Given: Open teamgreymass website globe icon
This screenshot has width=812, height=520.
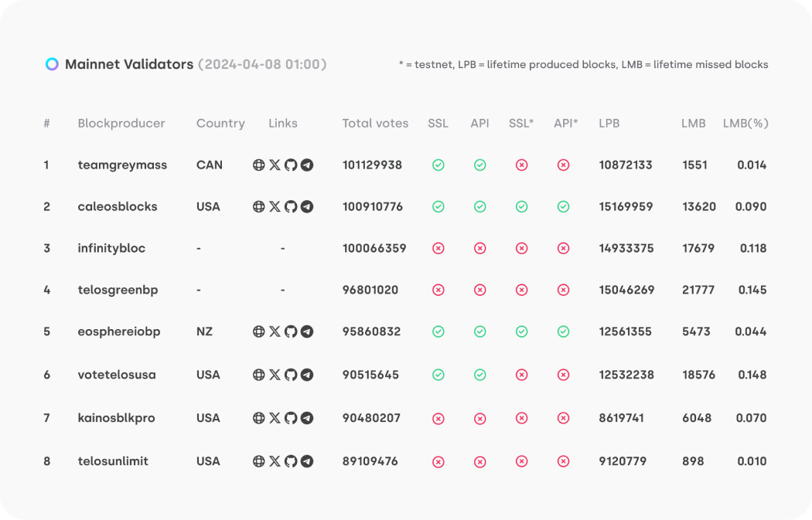Looking at the screenshot, I should 259,165.
